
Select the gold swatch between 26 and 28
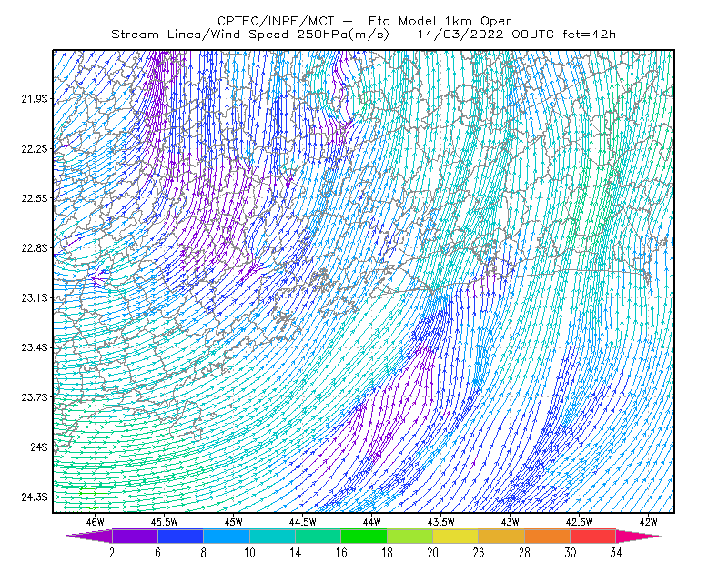[x=501, y=536]
